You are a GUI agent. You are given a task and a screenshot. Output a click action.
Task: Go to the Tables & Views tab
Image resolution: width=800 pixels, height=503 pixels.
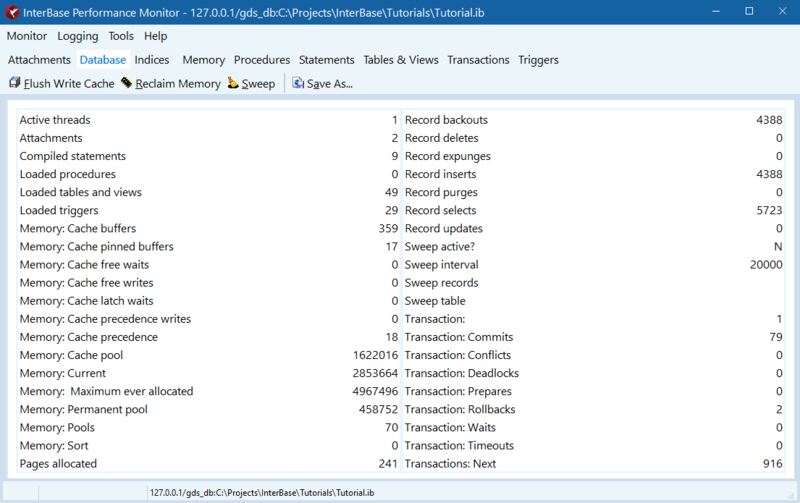click(401, 60)
